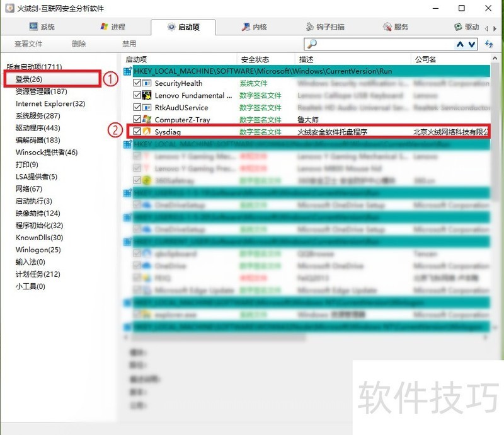This screenshot has height=435, width=504.
Task: Open the 内核 tab
Action: (x=254, y=26)
